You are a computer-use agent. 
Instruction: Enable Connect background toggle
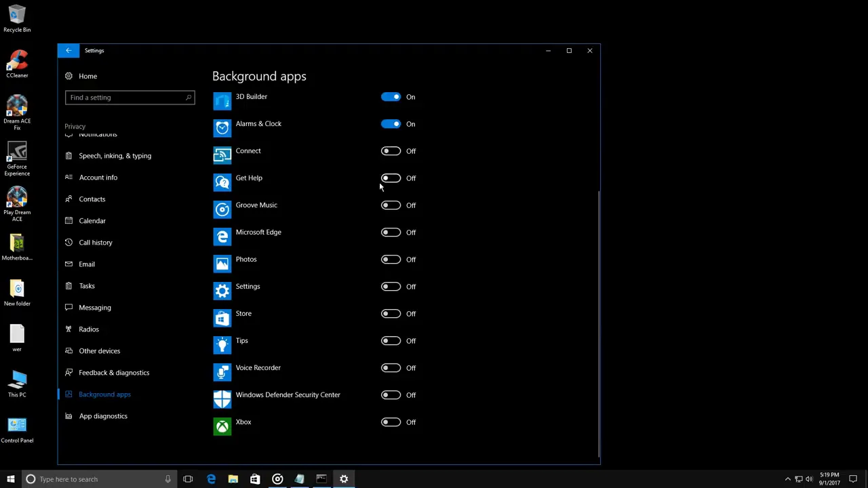(x=391, y=151)
